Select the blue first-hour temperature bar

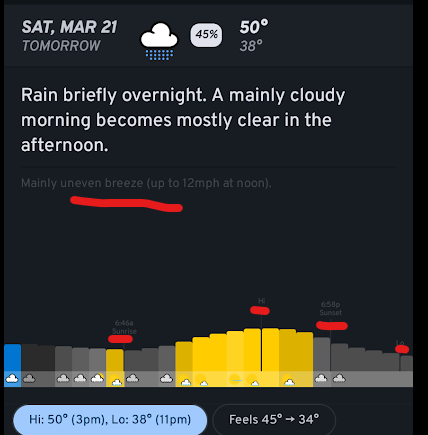12,358
